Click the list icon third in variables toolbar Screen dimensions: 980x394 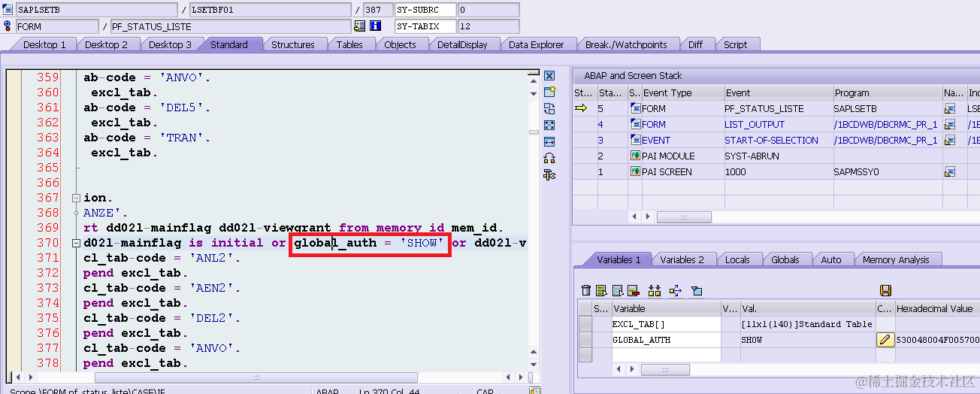618,290
